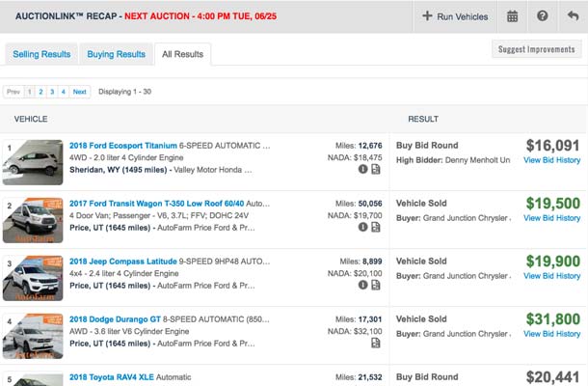The width and height of the screenshot is (588, 386).
Task: Click the Dodge Durango thumbnail
Action: click(x=33, y=336)
